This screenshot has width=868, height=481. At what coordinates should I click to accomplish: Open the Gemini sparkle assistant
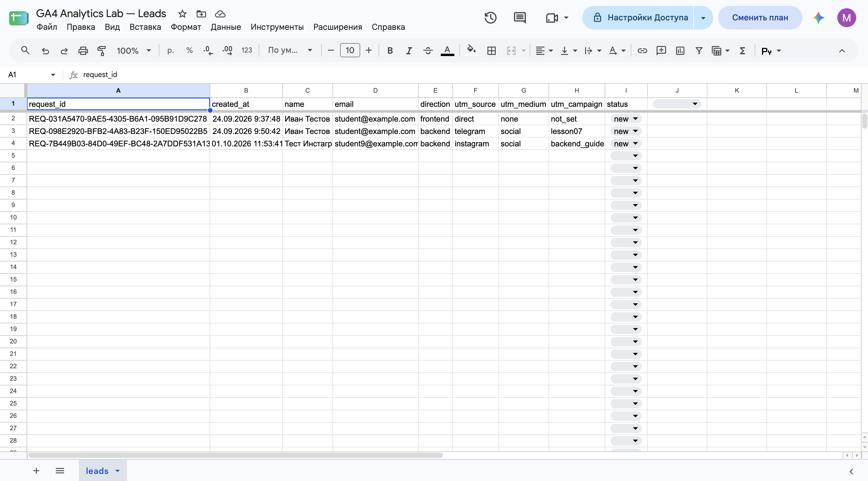click(x=818, y=17)
